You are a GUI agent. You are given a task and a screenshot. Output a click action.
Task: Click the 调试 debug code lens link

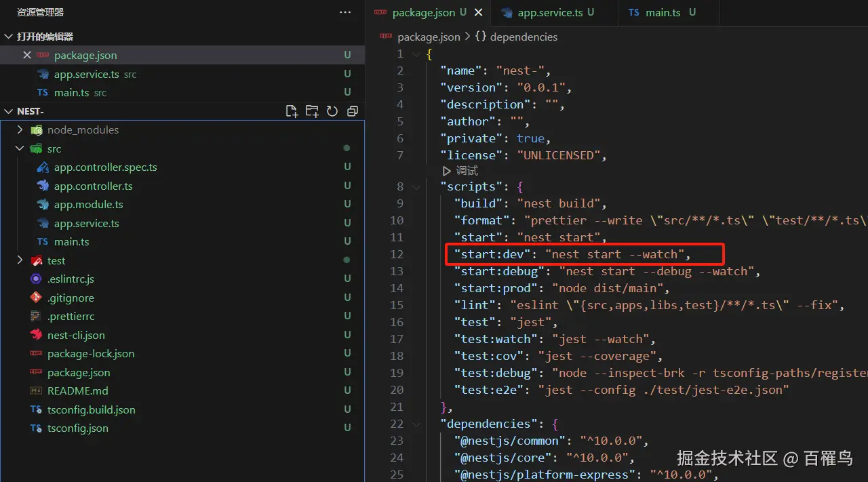pos(460,171)
